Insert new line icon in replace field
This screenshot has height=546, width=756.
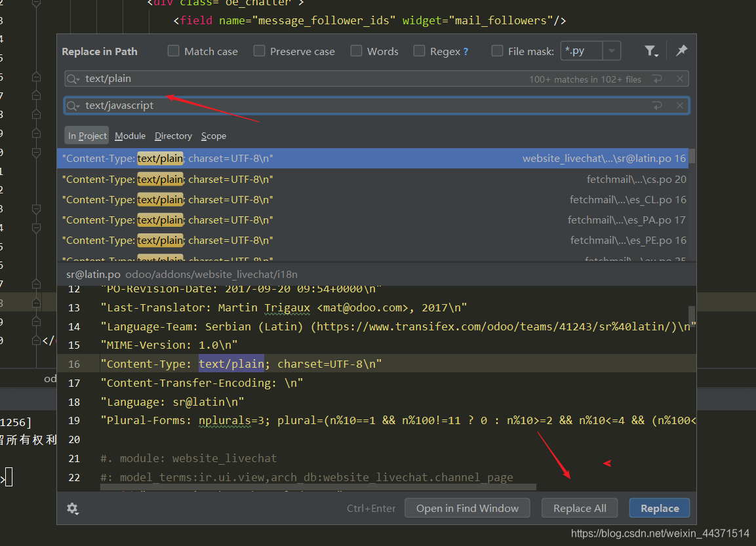[x=657, y=106]
